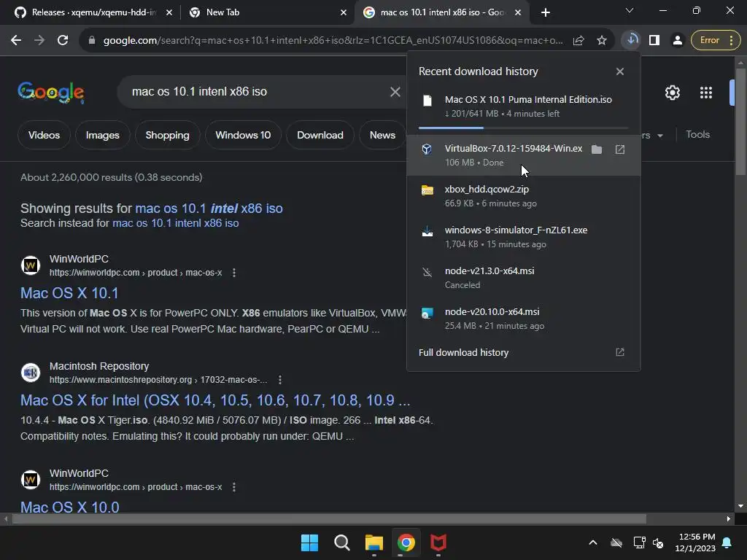Viewport: 747px width, 560px height.
Task: Open the Mac OS X 10.0 result
Action: tap(69, 507)
